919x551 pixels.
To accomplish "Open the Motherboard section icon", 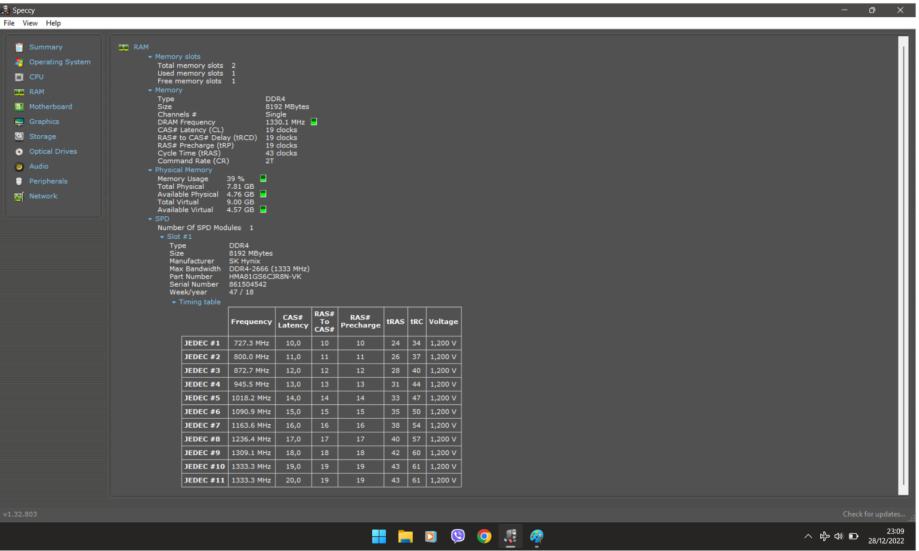I will (19, 107).
